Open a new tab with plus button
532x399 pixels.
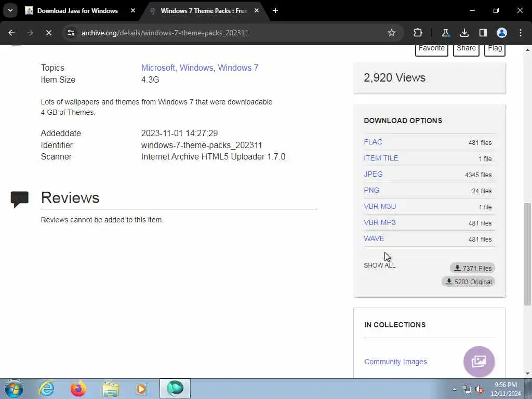(275, 10)
